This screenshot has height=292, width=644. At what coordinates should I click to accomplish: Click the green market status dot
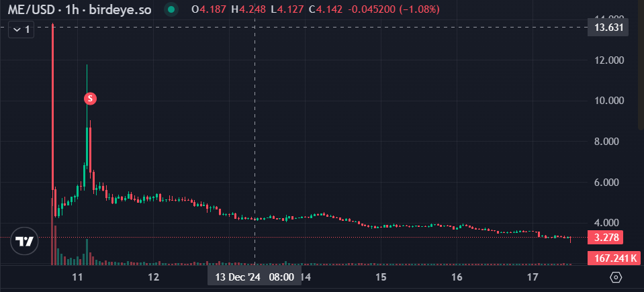coord(173,9)
